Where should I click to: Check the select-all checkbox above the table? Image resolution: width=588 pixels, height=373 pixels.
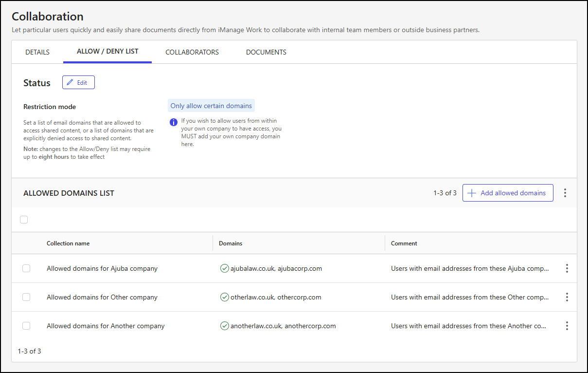24,220
